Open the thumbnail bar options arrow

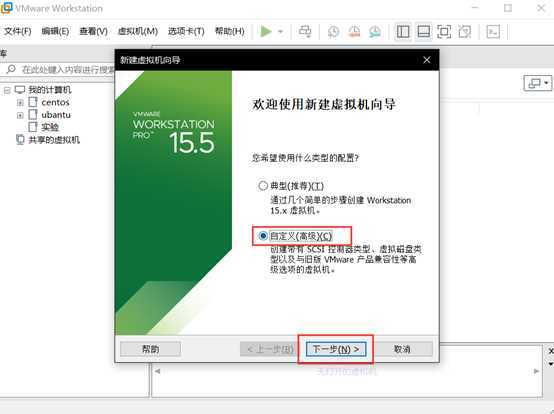[550, 364]
